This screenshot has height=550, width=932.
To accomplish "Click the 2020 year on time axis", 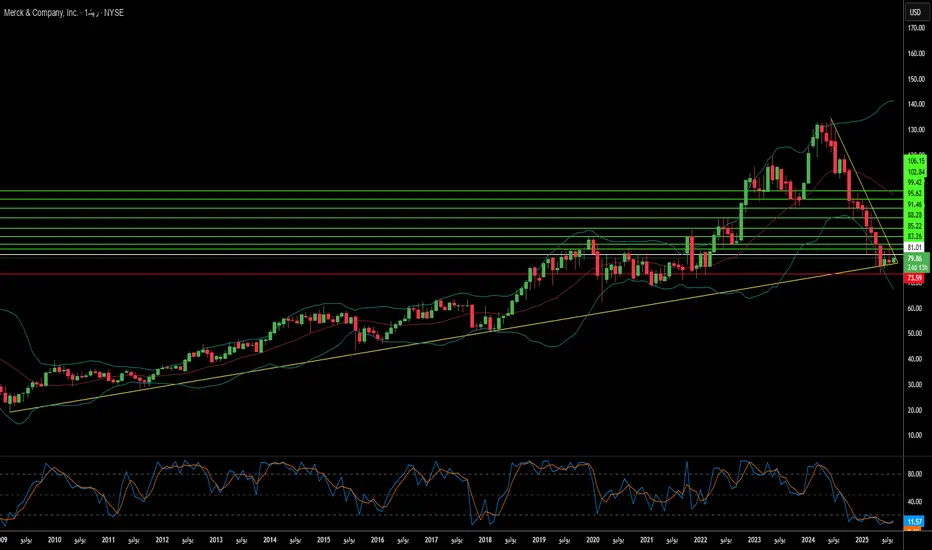I will [593, 540].
